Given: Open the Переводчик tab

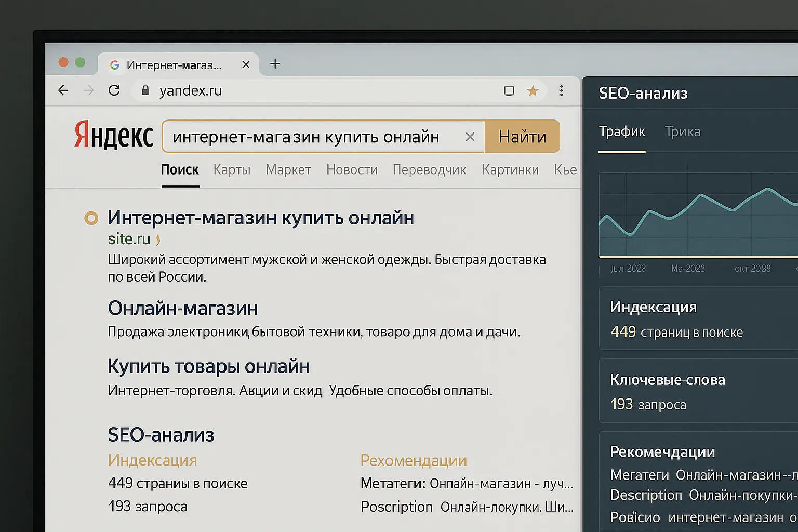Looking at the screenshot, I should [429, 170].
